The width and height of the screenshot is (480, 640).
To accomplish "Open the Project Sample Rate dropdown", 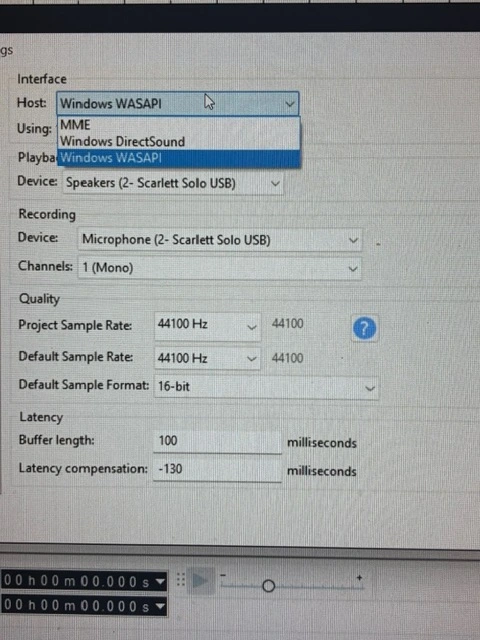I will [x=207, y=326].
